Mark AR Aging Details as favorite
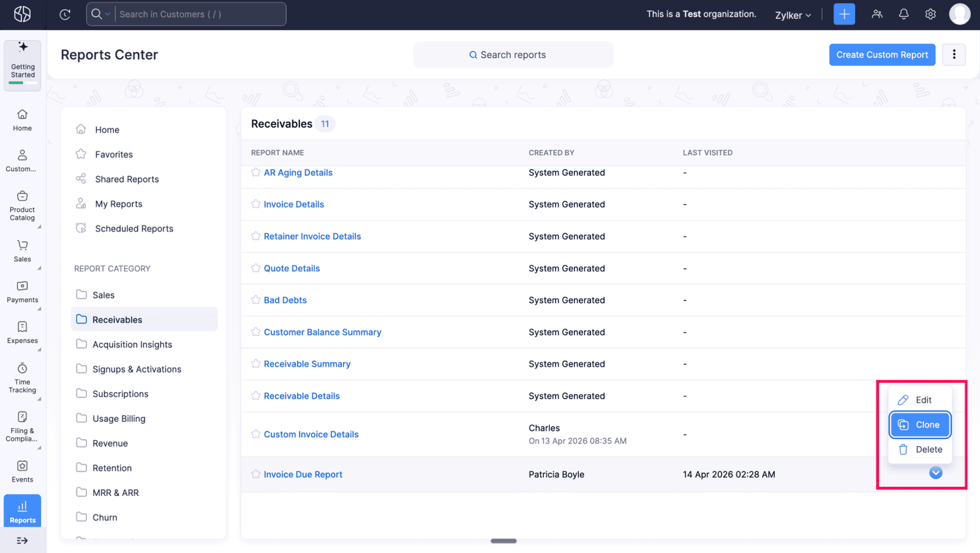 click(x=256, y=173)
